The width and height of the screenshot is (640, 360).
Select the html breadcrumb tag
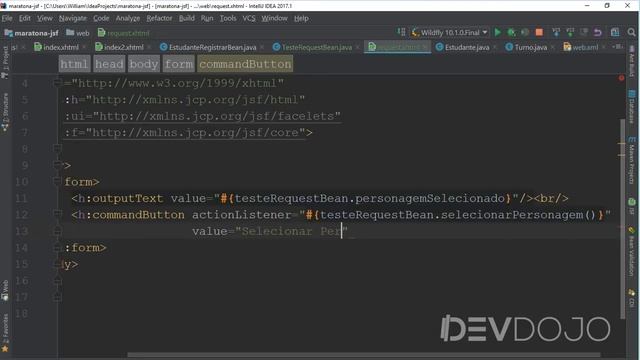[74, 64]
